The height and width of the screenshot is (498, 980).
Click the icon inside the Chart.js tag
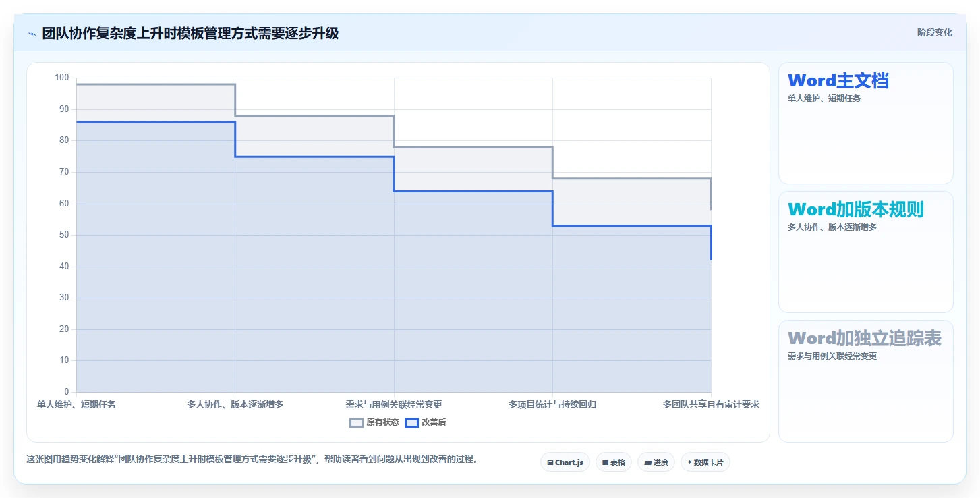[x=550, y=463]
